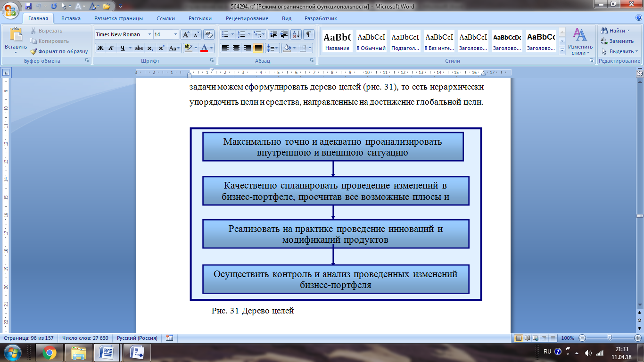Click red font color button
644x362 pixels.
pyautogui.click(x=204, y=48)
